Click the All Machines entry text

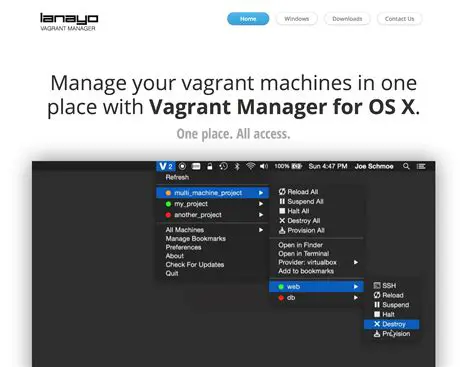185,230
